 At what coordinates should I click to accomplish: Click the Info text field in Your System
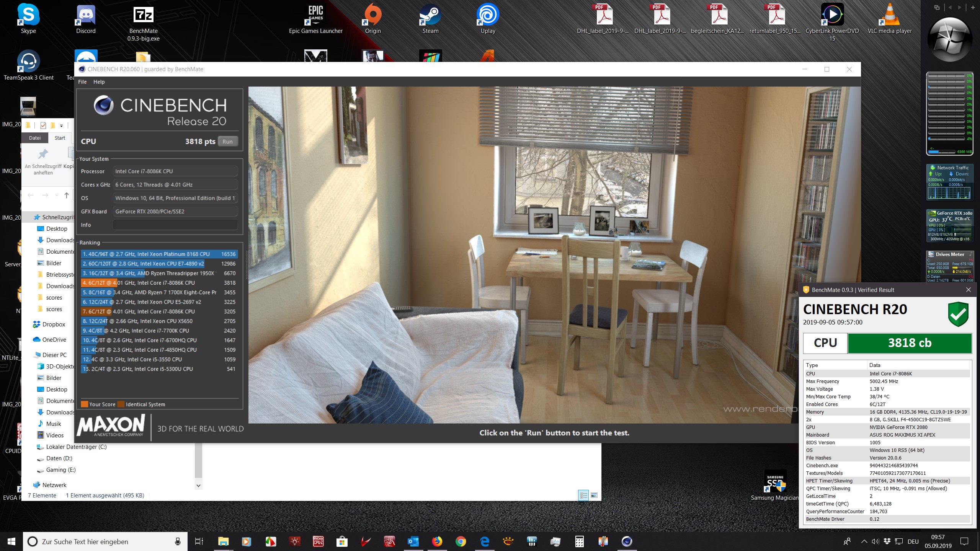click(175, 225)
